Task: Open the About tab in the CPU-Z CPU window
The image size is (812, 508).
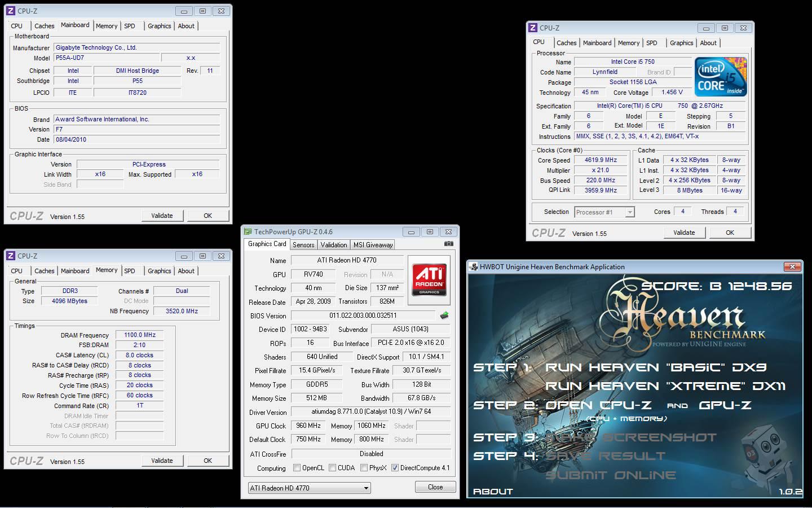Action: 708,43
